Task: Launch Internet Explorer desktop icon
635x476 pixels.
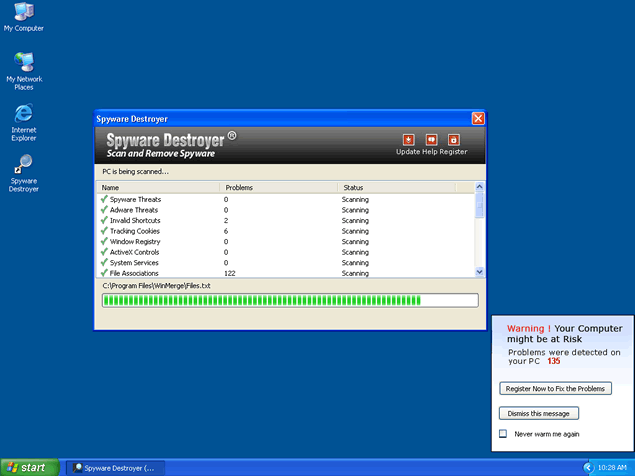Action: tap(23, 116)
